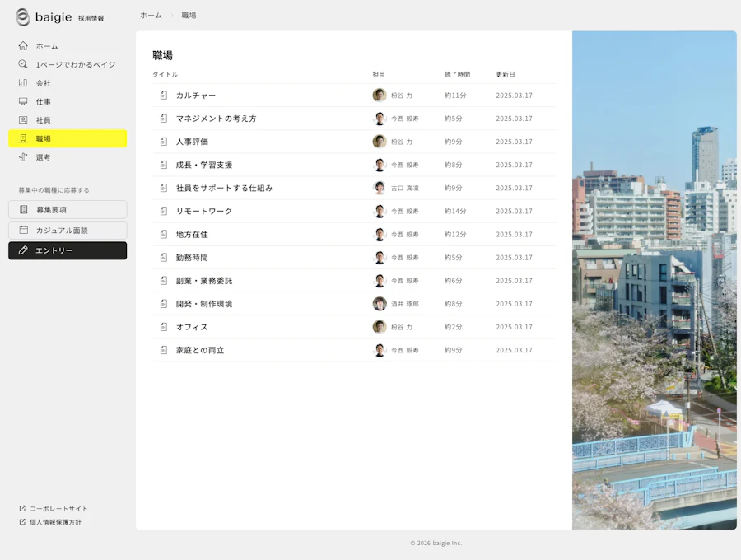
Task: Open 仕事 via its monitor icon
Action: click(23, 101)
